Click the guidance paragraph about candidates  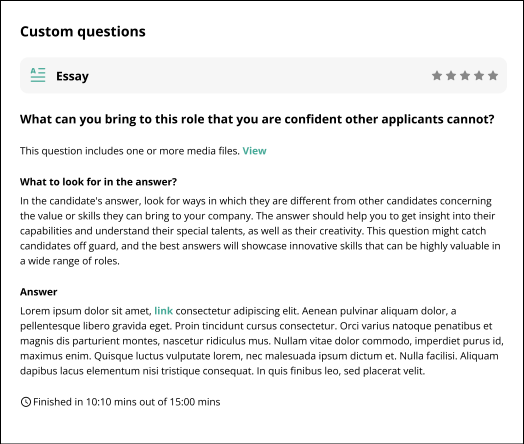260,231
